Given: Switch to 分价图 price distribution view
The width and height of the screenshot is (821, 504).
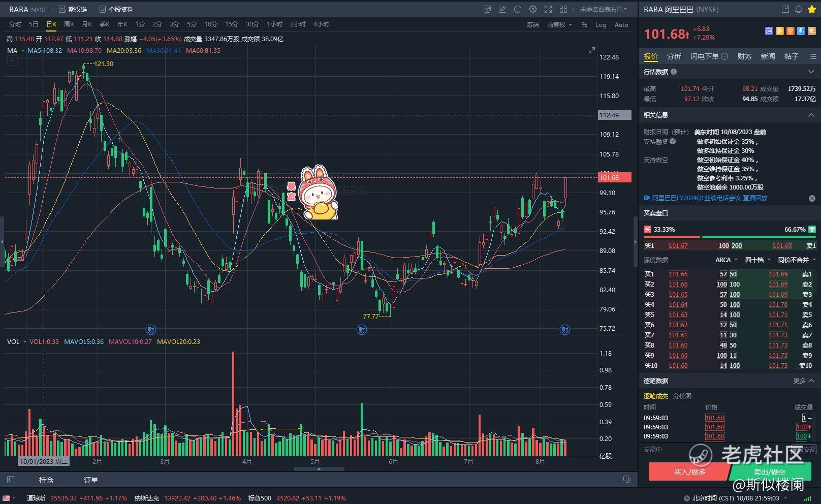Looking at the screenshot, I should point(682,396).
